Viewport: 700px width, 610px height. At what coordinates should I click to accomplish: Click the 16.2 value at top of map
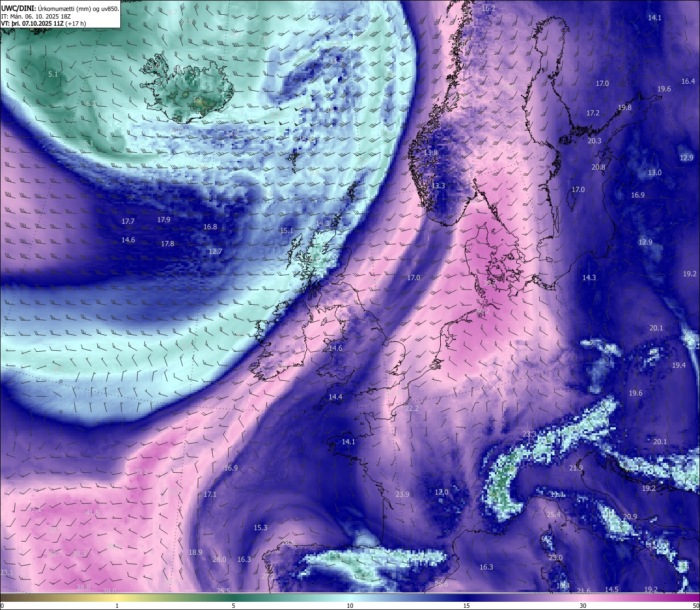488,9
